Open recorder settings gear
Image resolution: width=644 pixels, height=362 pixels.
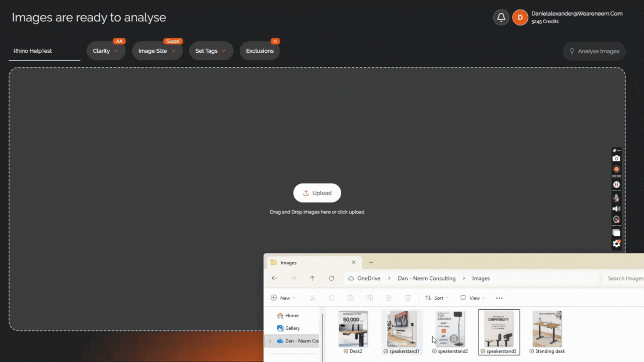click(x=616, y=244)
